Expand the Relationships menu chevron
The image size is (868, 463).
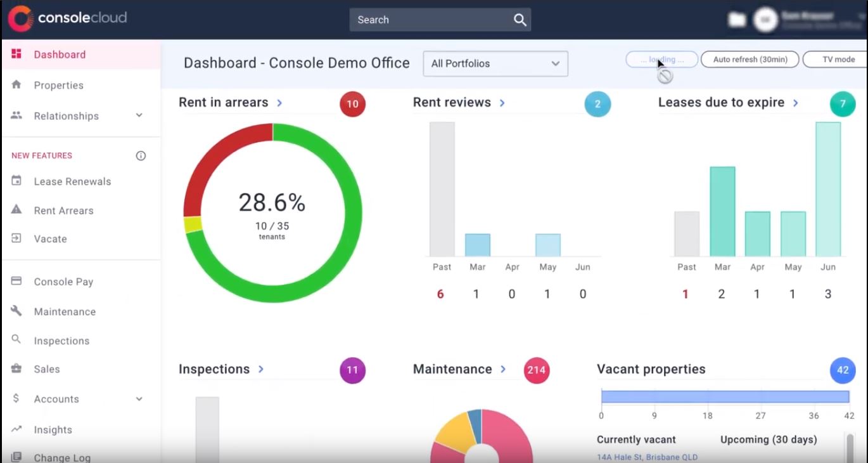tap(139, 115)
